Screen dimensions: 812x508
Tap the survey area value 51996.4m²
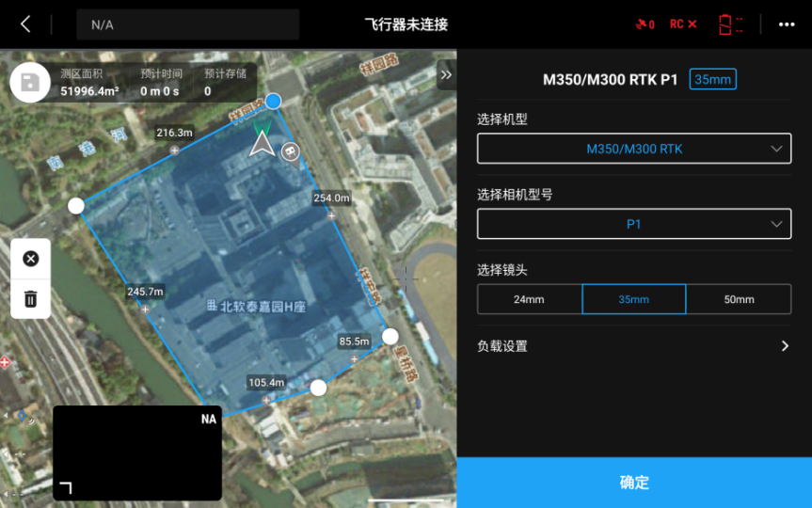click(x=89, y=91)
